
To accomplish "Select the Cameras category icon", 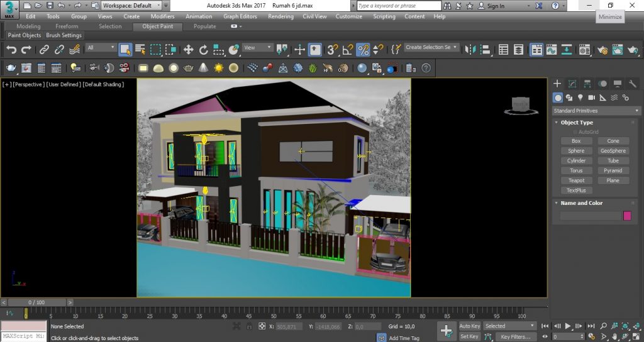I will pyautogui.click(x=591, y=97).
